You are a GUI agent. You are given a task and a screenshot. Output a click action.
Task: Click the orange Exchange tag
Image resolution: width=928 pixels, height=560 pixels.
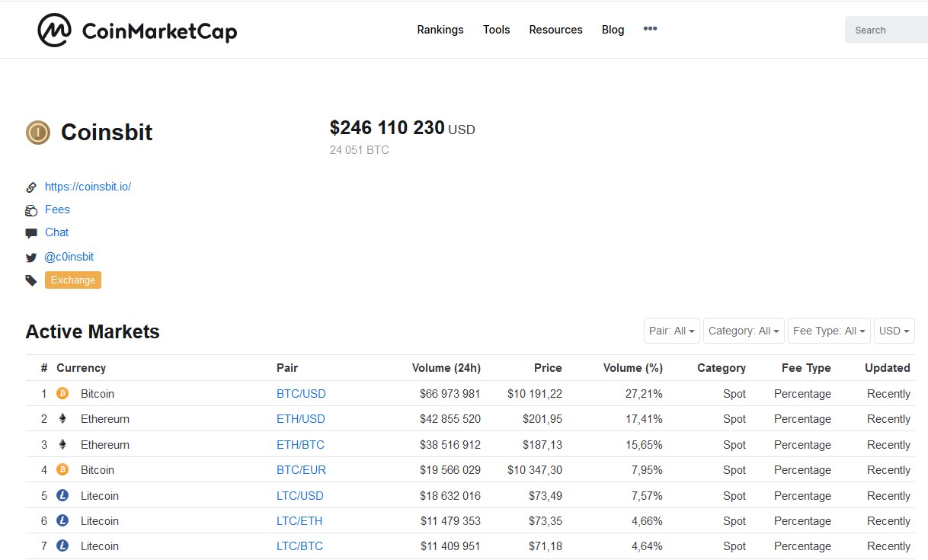pos(73,280)
